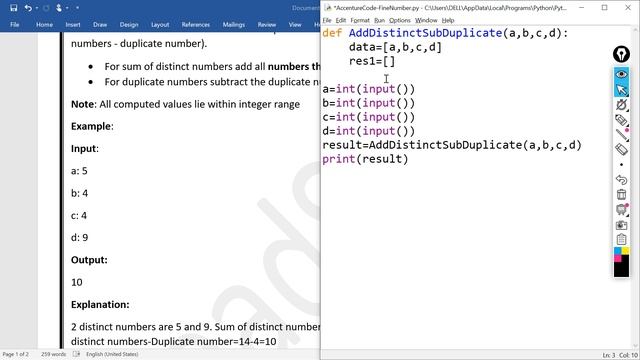Take a screenshot with the camera icon

(x=621, y=225)
